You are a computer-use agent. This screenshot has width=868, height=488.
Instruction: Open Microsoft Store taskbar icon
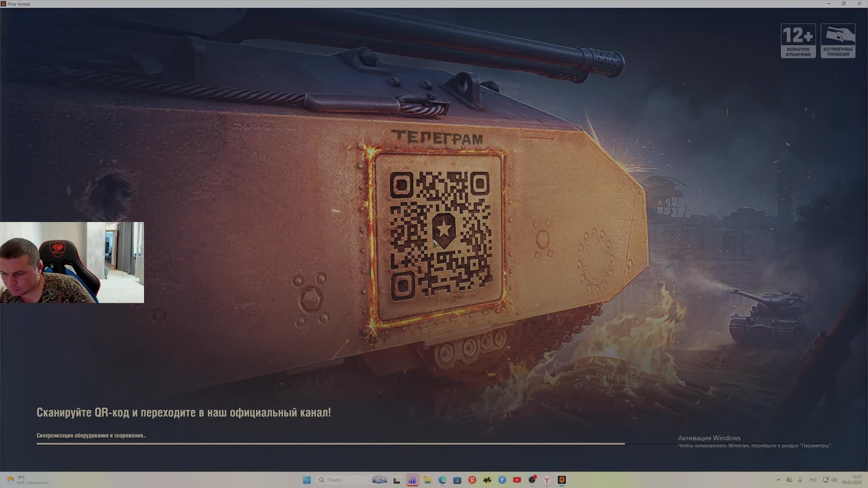(x=457, y=480)
